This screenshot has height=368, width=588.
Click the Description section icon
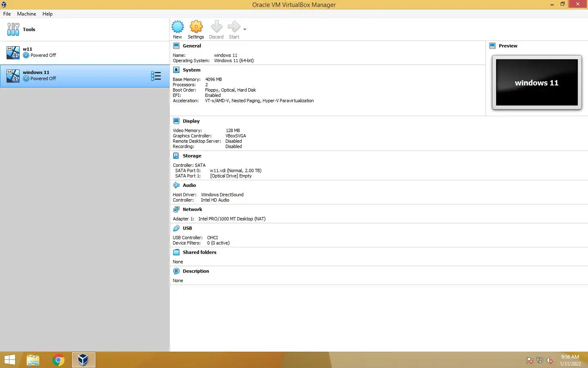[176, 271]
